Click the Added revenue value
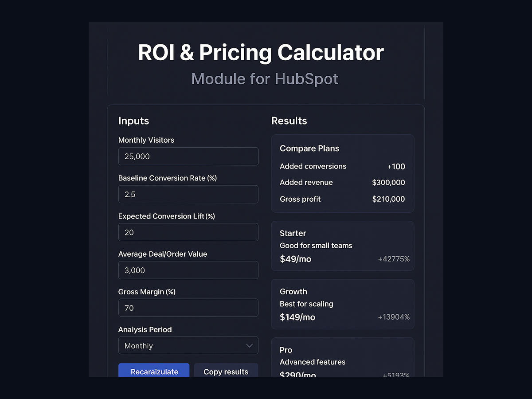532x399 pixels. tap(388, 182)
